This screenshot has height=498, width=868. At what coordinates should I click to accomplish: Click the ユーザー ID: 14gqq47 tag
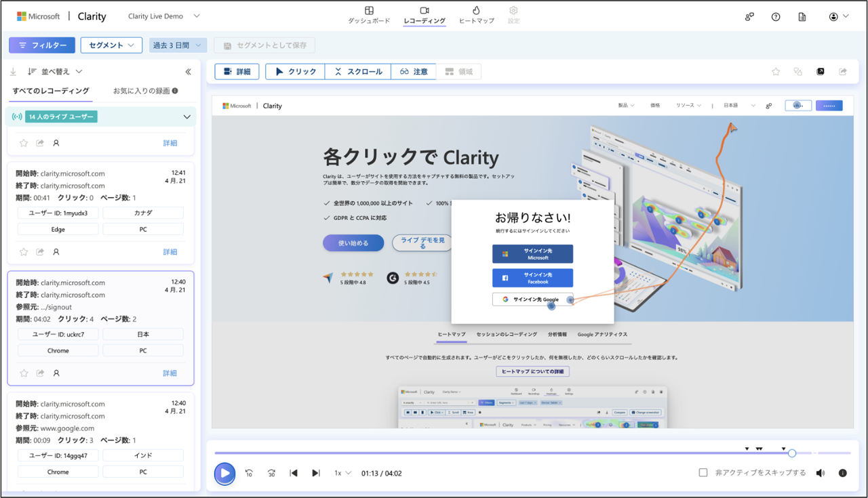[x=58, y=455]
